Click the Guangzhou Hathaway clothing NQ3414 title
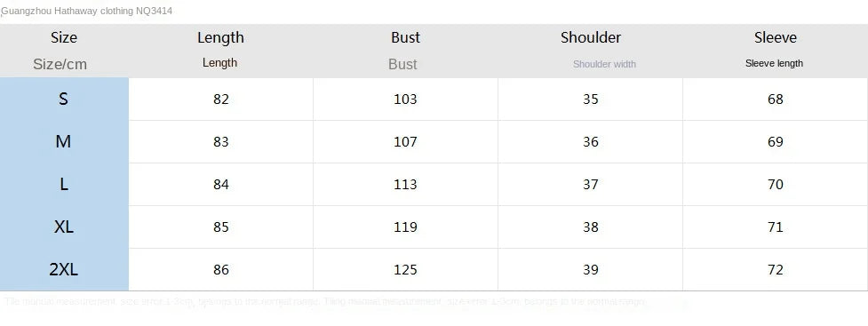Viewport: 868px width, 326px height. pyautogui.click(x=87, y=11)
